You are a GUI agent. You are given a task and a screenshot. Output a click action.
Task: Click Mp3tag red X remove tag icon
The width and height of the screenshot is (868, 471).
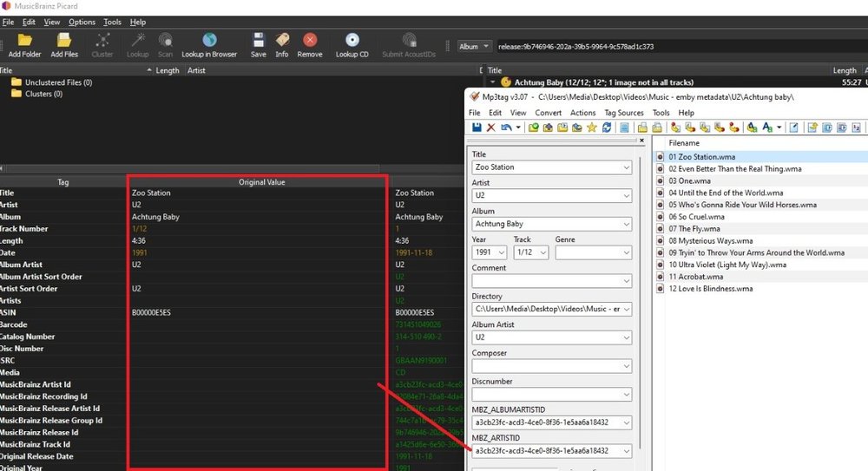click(x=490, y=128)
